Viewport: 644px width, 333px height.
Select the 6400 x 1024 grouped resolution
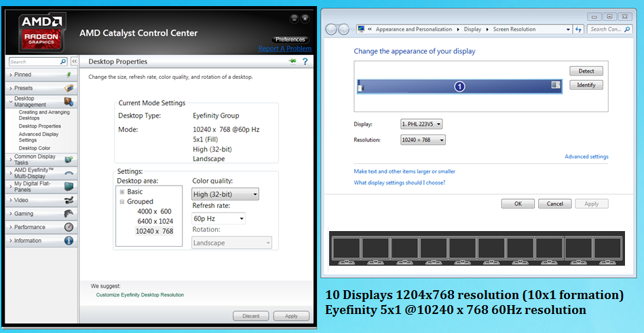[x=155, y=221]
